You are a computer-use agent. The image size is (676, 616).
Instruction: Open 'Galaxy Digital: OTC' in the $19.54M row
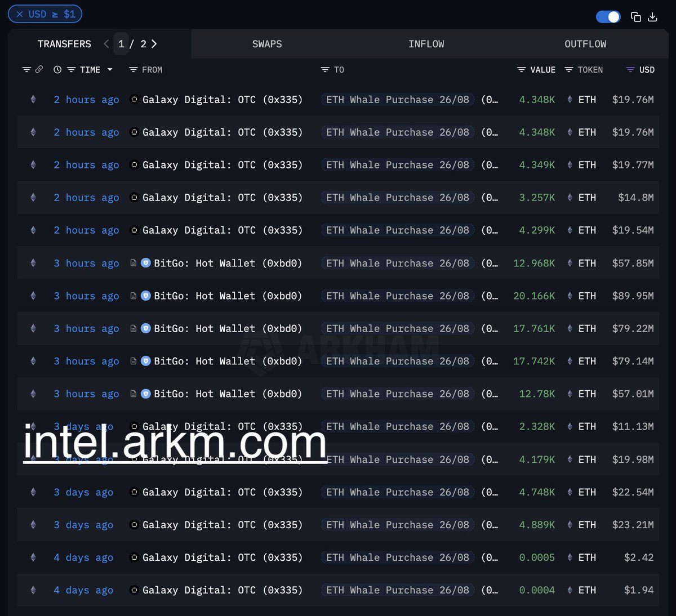tap(223, 230)
